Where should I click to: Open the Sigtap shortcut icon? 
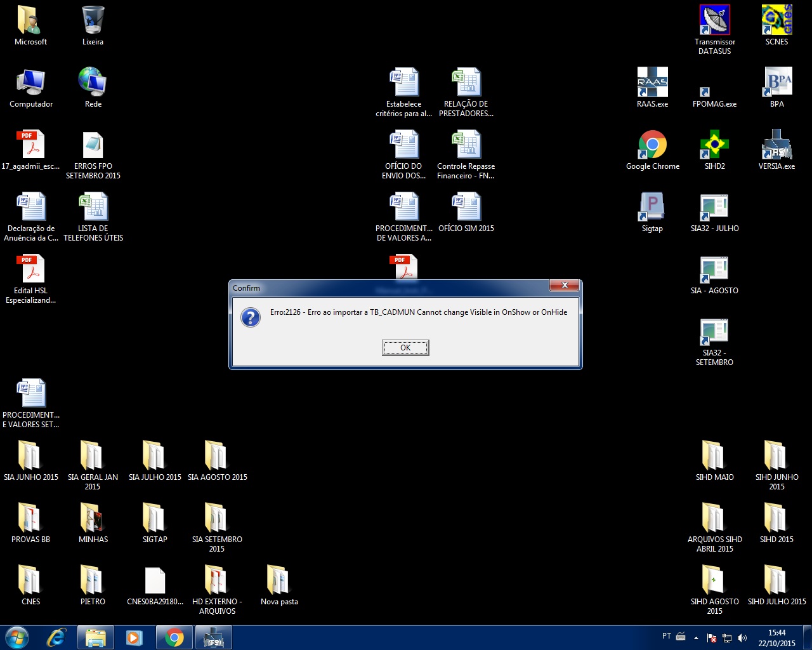pyautogui.click(x=652, y=207)
